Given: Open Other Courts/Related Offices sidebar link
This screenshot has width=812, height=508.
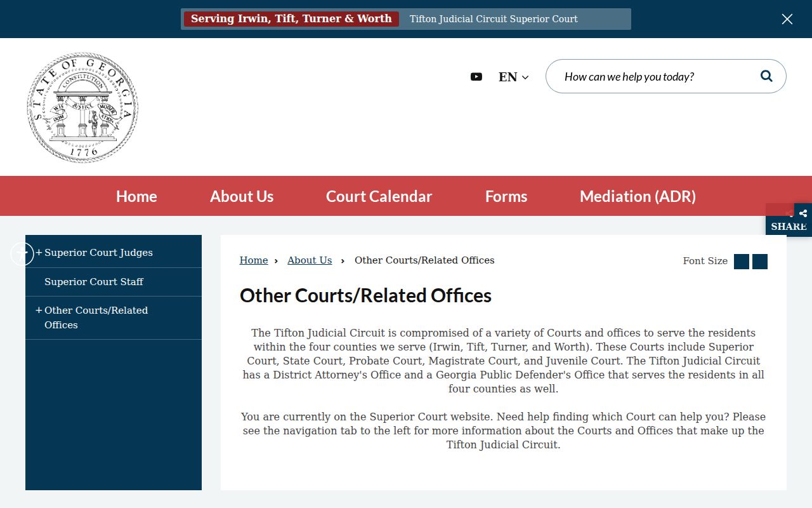Looking at the screenshot, I should click(x=96, y=317).
